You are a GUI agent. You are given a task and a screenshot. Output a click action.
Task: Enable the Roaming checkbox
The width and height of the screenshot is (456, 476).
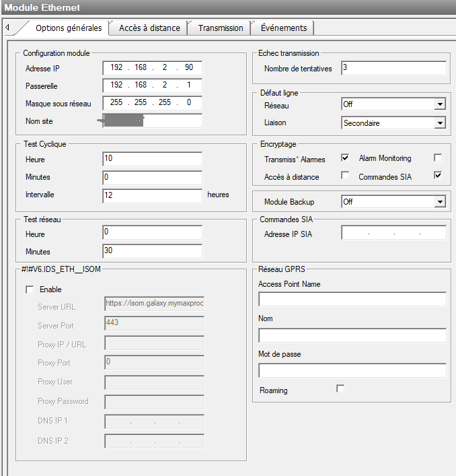340,389
